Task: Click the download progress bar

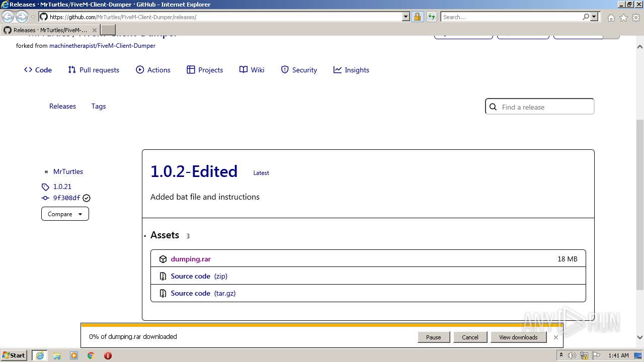Action: tap(321, 325)
